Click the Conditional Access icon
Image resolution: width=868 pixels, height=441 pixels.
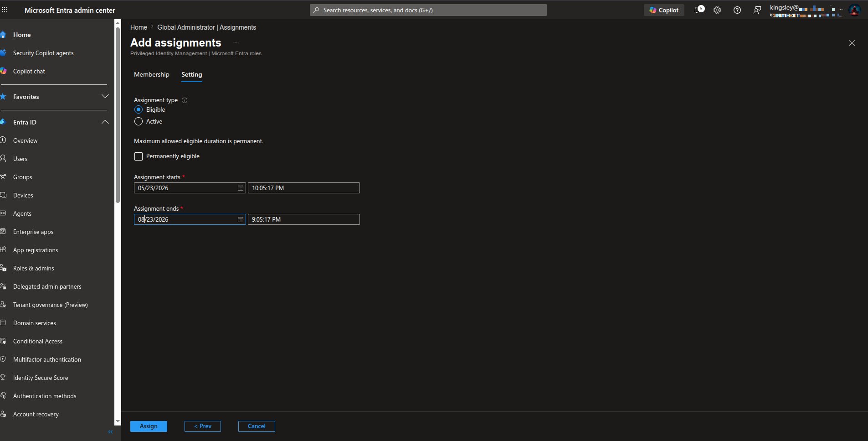click(3, 341)
